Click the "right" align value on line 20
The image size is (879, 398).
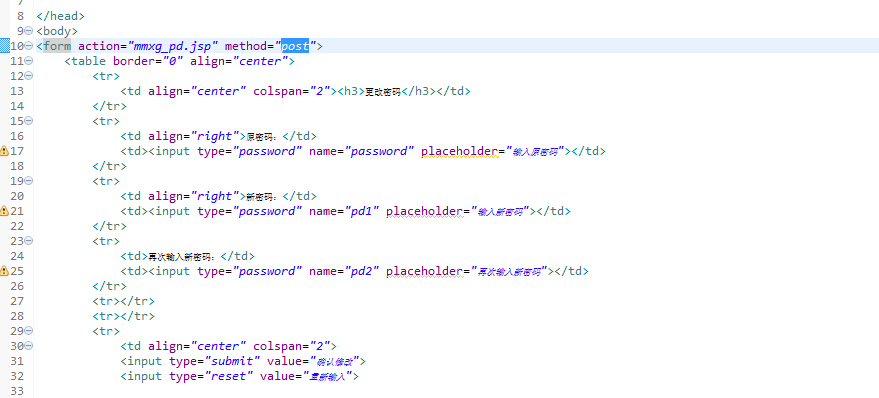(215, 196)
